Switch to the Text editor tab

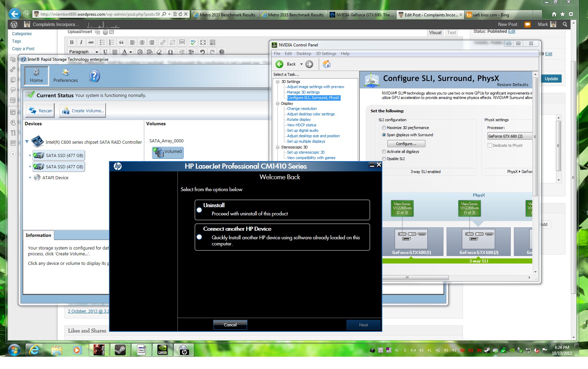click(x=451, y=33)
